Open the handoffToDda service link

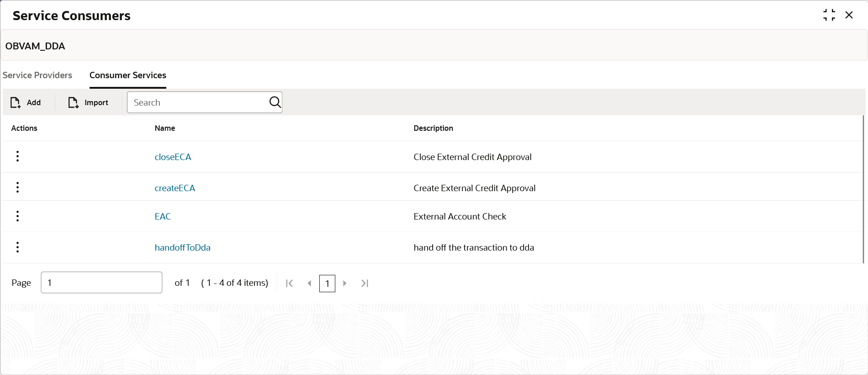coord(183,247)
